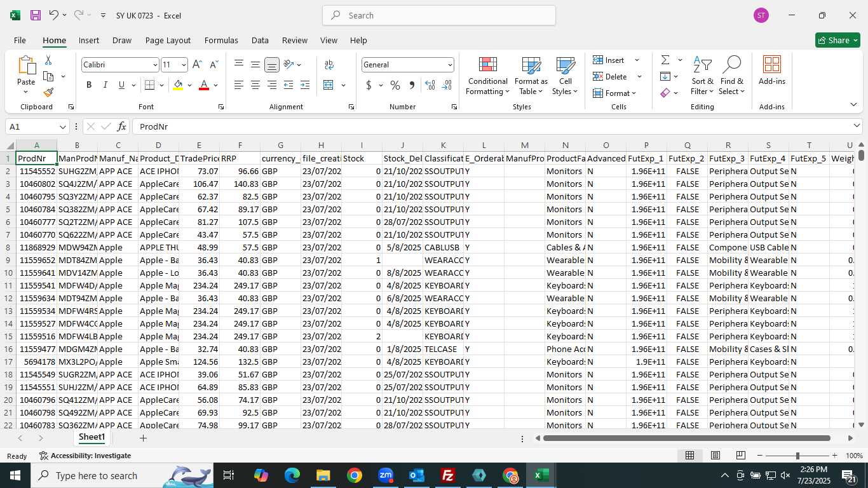Center text horizontally in cell
Viewport: 868px width, 488px height.
pos(255,85)
